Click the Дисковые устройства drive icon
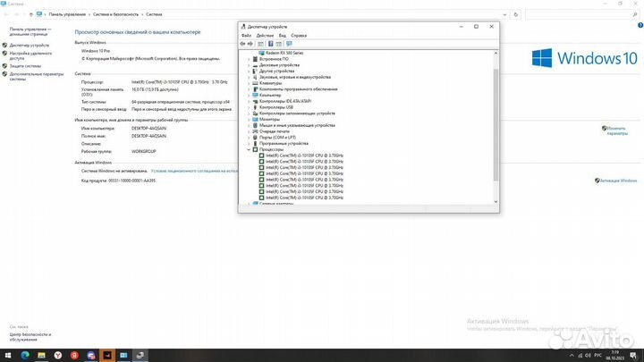This screenshot has width=644, height=362. click(255, 65)
